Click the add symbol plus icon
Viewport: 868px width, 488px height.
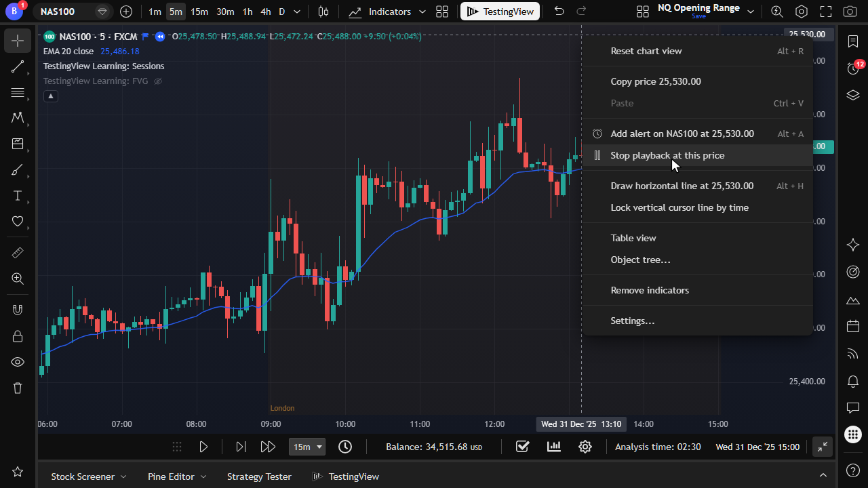(x=126, y=12)
